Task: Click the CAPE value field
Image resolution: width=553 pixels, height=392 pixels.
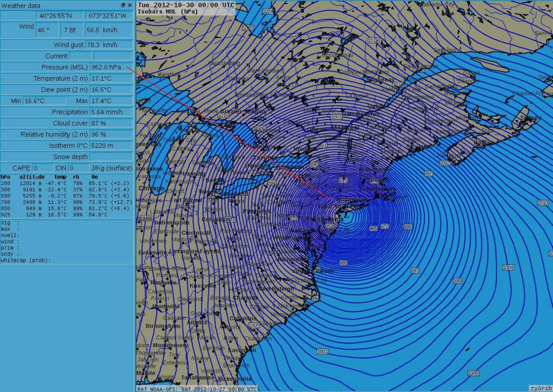Action: (x=43, y=168)
